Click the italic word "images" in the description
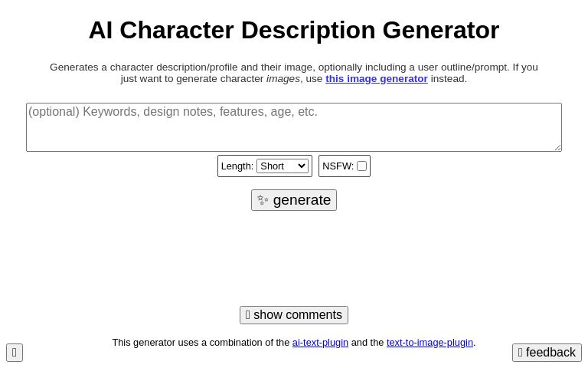The width and height of the screenshot is (588, 368). click(x=283, y=79)
